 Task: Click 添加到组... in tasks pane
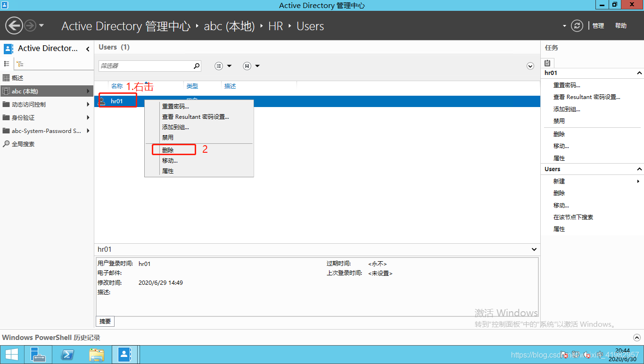(x=567, y=109)
